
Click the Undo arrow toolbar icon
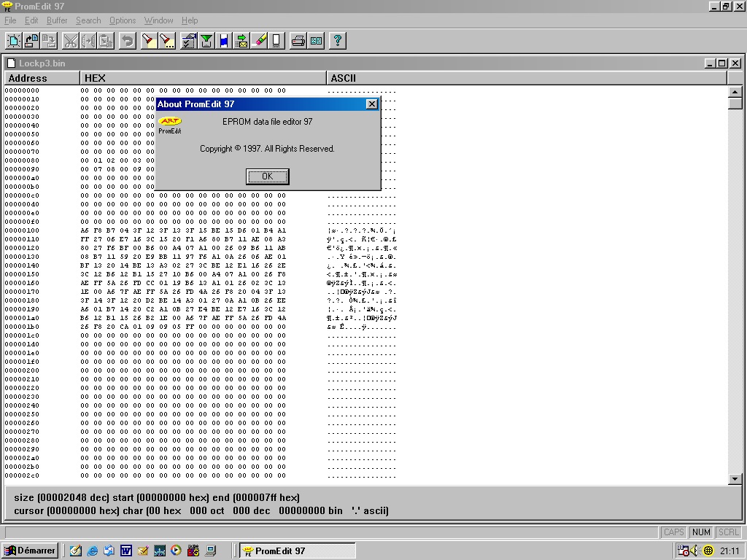127,41
